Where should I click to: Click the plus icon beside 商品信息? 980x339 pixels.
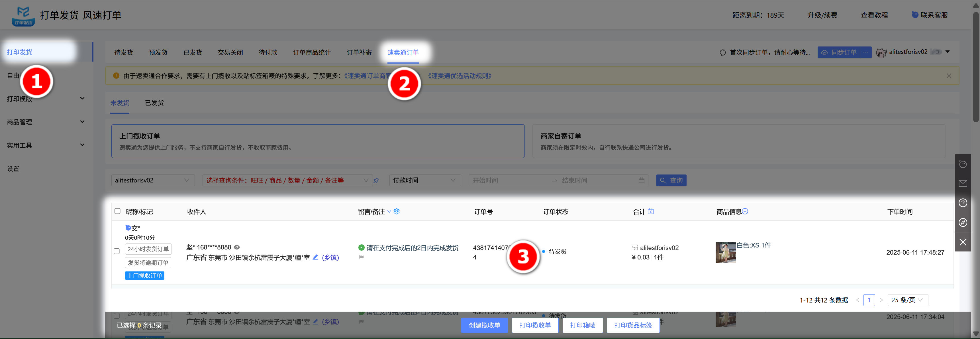click(745, 211)
